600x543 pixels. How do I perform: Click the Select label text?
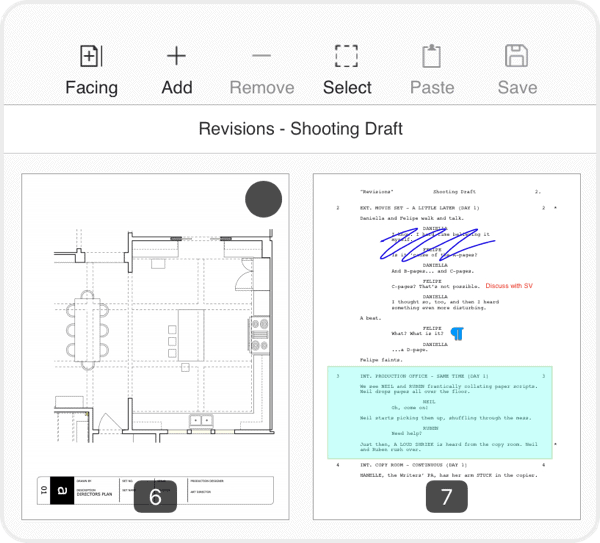(x=347, y=88)
